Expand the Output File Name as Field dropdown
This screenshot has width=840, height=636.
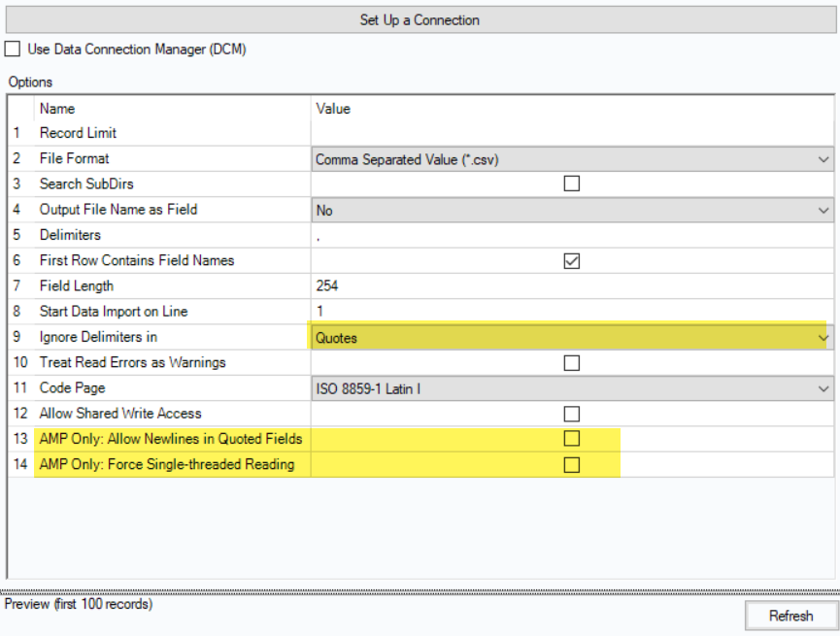(823, 210)
